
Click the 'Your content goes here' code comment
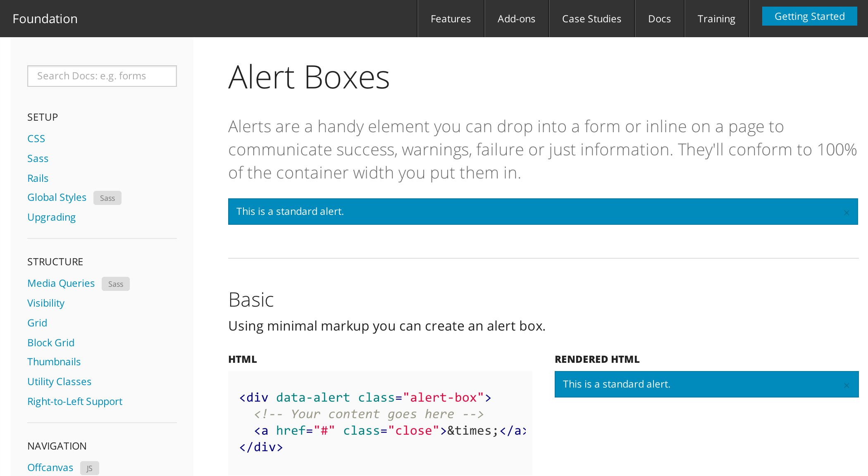[x=369, y=414]
